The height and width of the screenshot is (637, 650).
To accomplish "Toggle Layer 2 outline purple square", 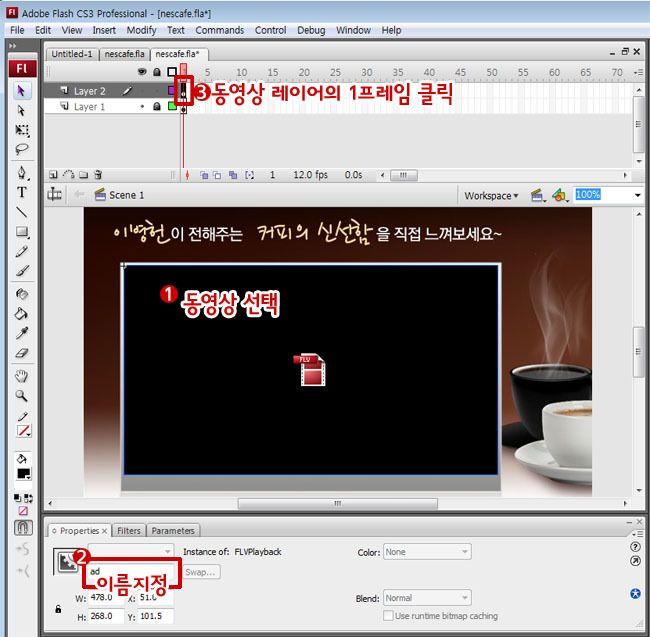I will click(x=171, y=90).
